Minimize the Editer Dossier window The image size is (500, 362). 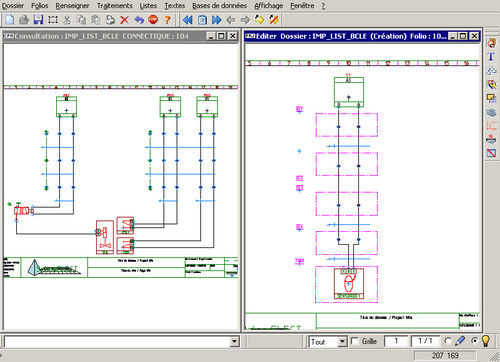coord(452,36)
